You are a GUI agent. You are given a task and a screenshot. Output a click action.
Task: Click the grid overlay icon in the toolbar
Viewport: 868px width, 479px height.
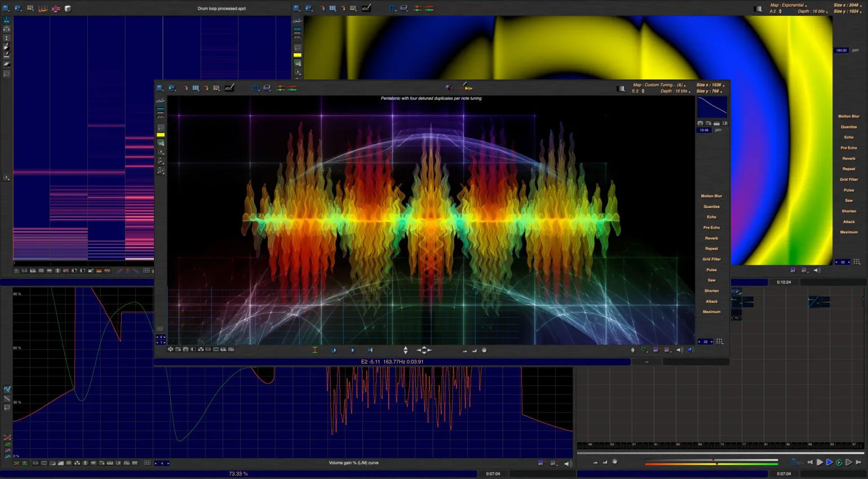256,88
